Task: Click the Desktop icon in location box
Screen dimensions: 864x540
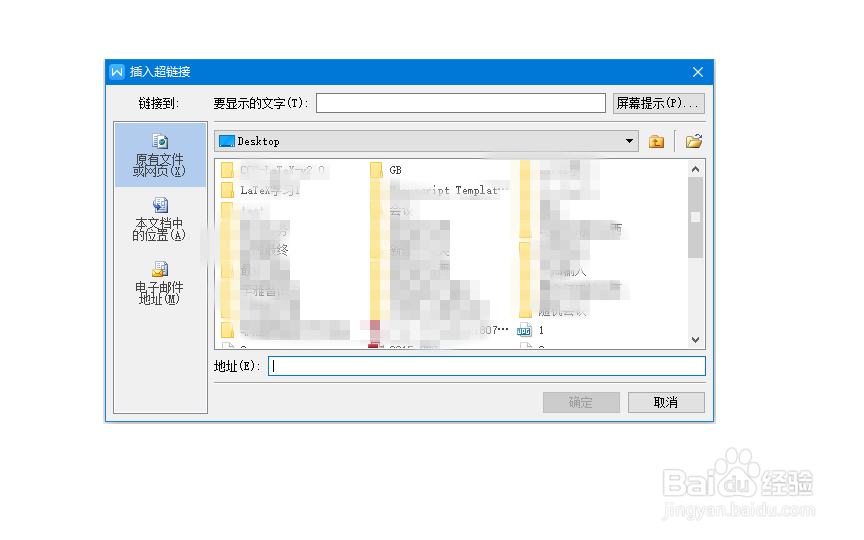Action: [x=226, y=141]
